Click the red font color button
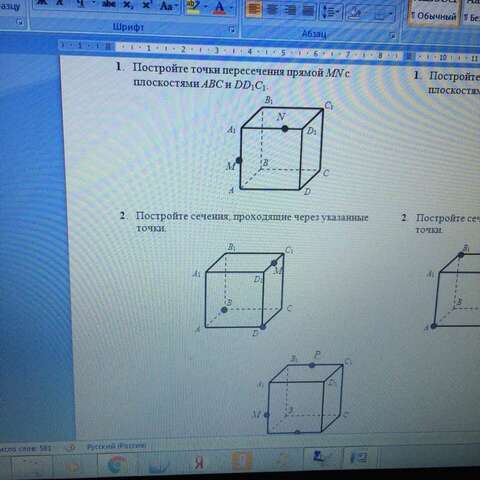 point(219,7)
